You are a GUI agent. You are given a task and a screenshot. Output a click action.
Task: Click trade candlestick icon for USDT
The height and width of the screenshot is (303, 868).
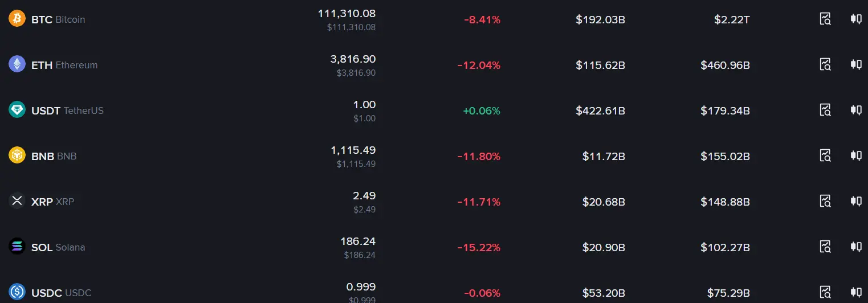tap(855, 110)
